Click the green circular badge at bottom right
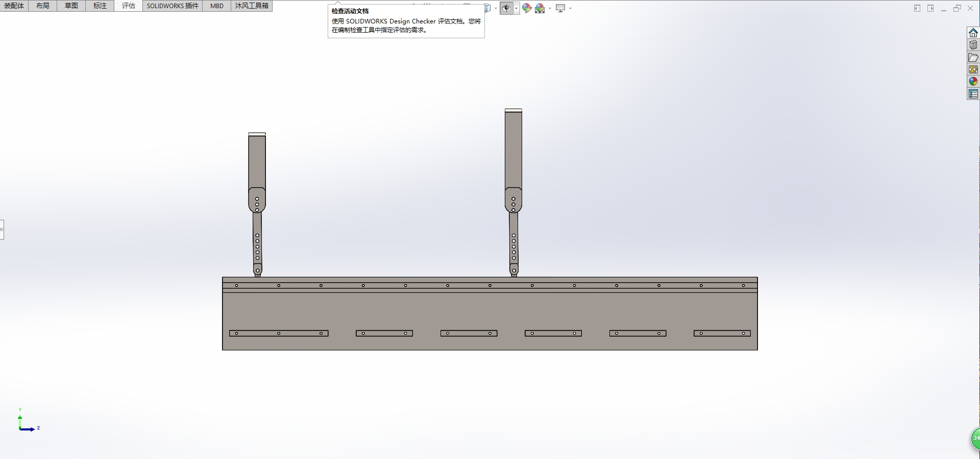 975,439
